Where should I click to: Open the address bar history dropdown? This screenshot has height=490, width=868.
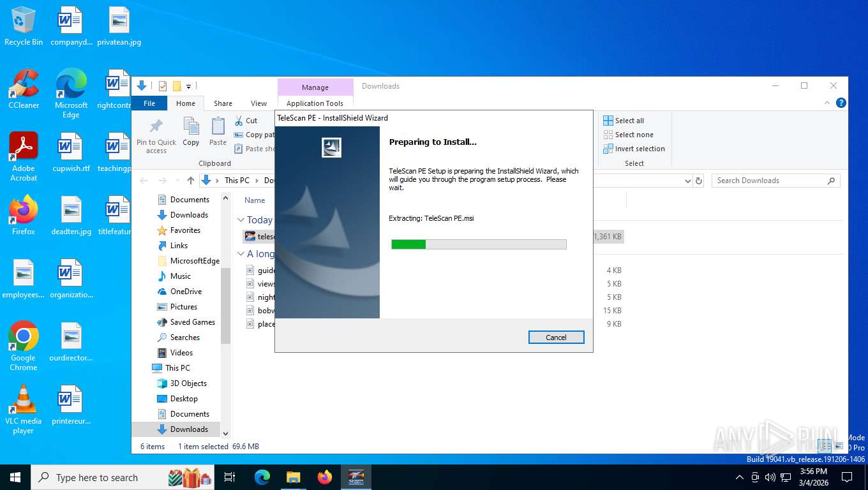tap(687, 181)
